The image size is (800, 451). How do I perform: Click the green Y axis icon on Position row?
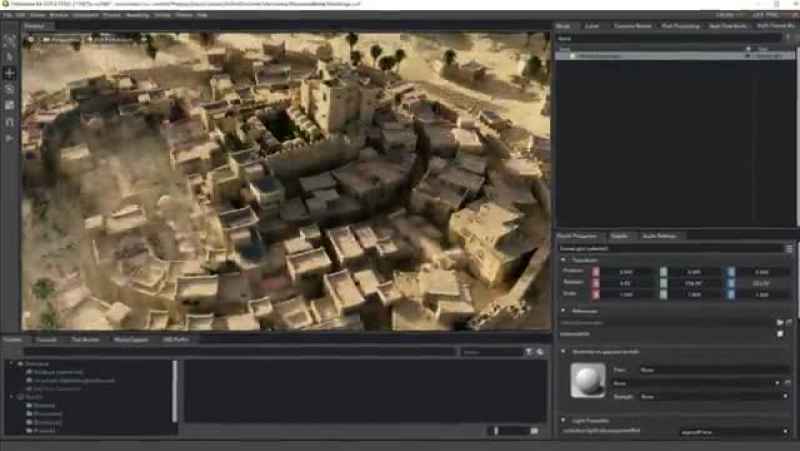point(663,271)
